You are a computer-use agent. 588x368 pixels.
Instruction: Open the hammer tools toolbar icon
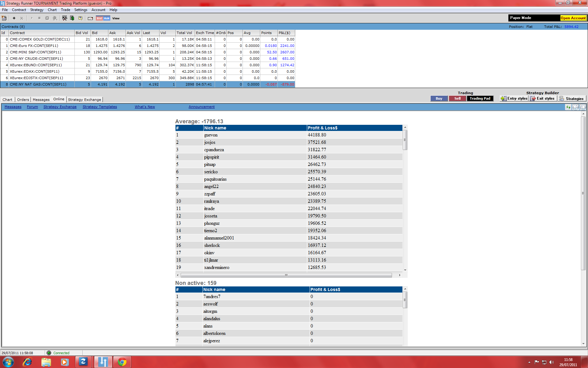(65, 18)
